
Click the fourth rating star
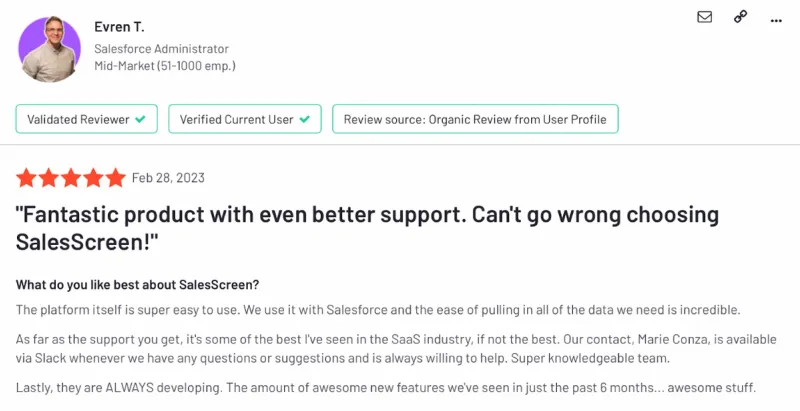93,178
